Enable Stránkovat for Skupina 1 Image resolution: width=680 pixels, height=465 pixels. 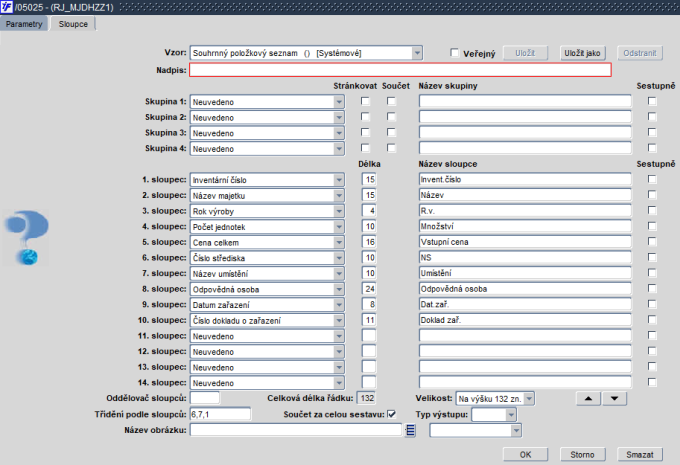(x=365, y=101)
